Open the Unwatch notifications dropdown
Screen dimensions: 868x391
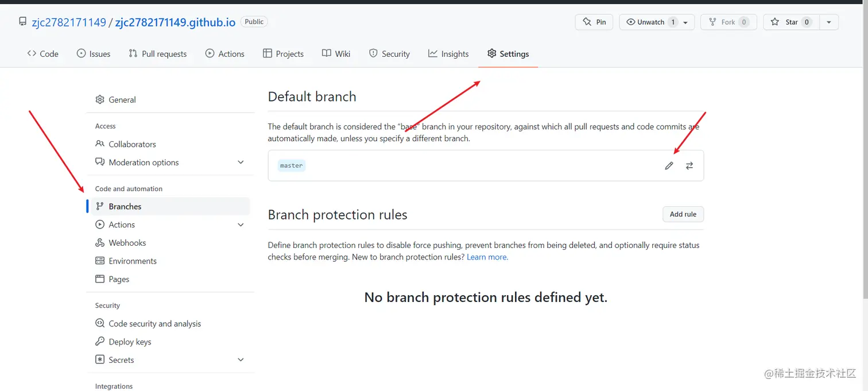[x=685, y=22]
